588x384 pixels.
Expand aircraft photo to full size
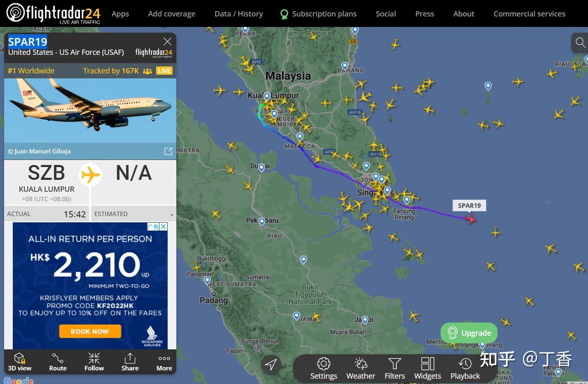tap(168, 151)
